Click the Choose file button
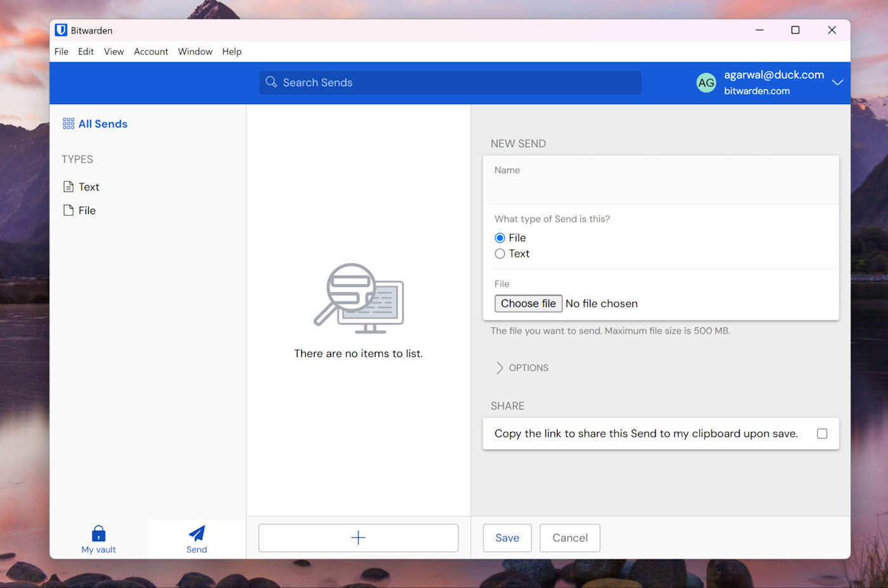This screenshot has height=588, width=888. tap(528, 304)
